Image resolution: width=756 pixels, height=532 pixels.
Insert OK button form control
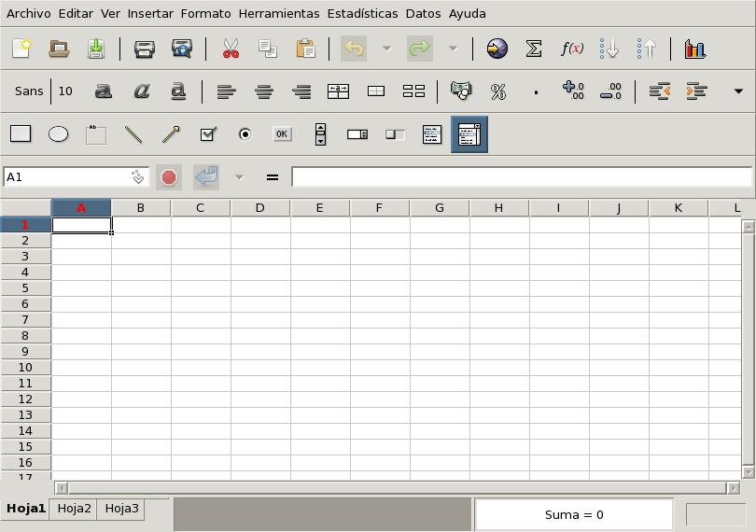tap(282, 133)
